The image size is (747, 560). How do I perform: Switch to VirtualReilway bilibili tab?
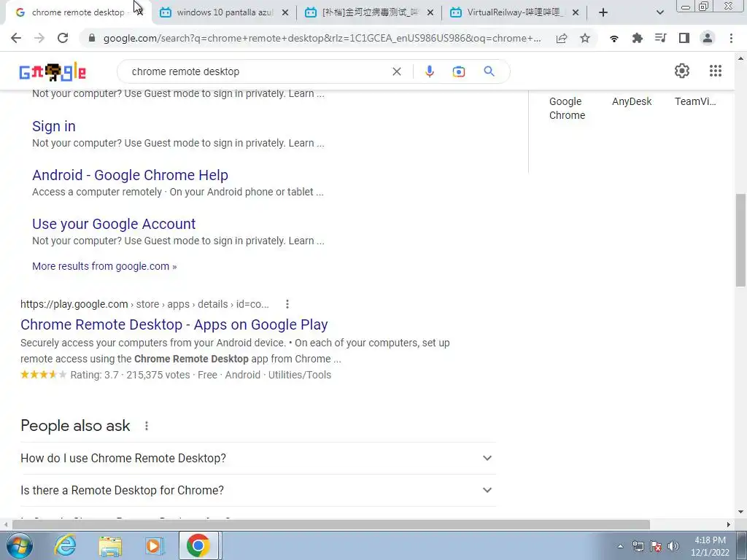(x=514, y=12)
